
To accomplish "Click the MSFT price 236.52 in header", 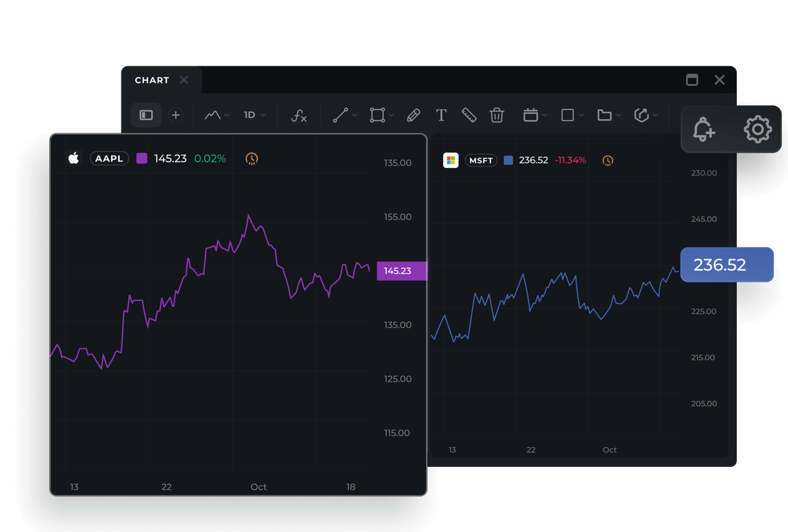I will coord(533,160).
